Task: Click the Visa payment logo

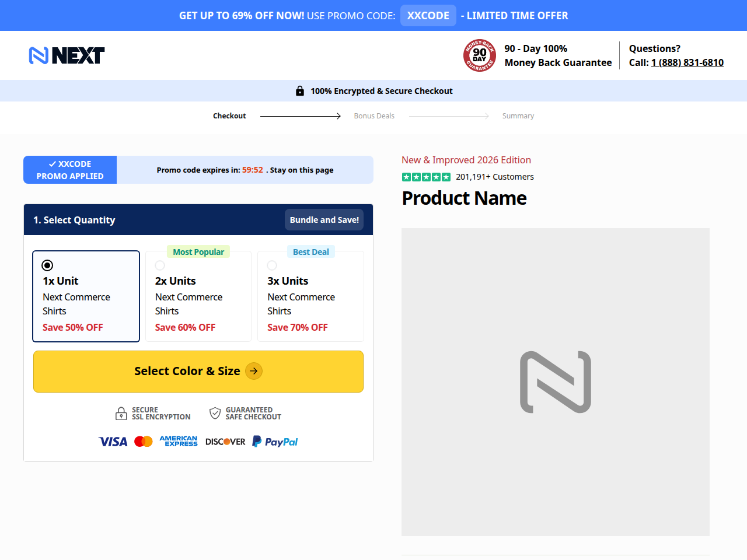Action: pos(113,442)
